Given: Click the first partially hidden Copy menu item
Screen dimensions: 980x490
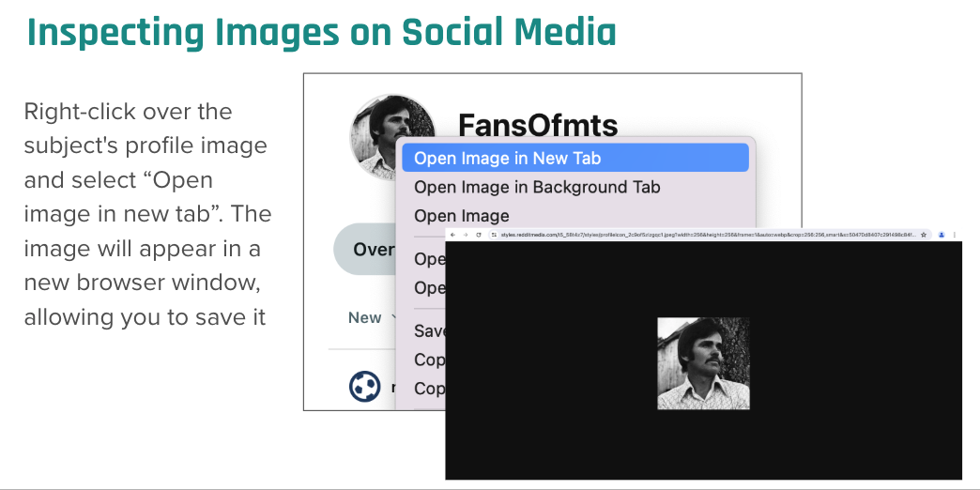Looking at the screenshot, I should pos(429,360).
